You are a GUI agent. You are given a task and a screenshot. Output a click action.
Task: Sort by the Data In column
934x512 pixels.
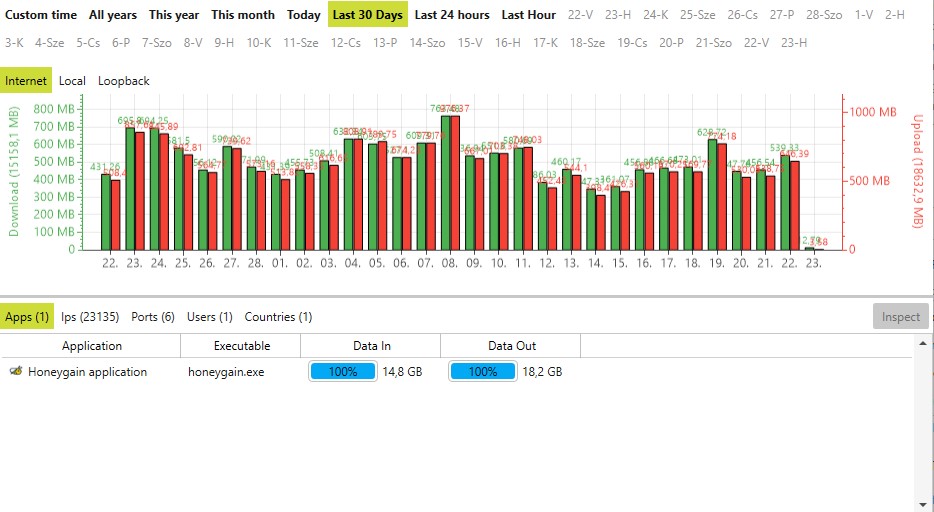click(372, 346)
